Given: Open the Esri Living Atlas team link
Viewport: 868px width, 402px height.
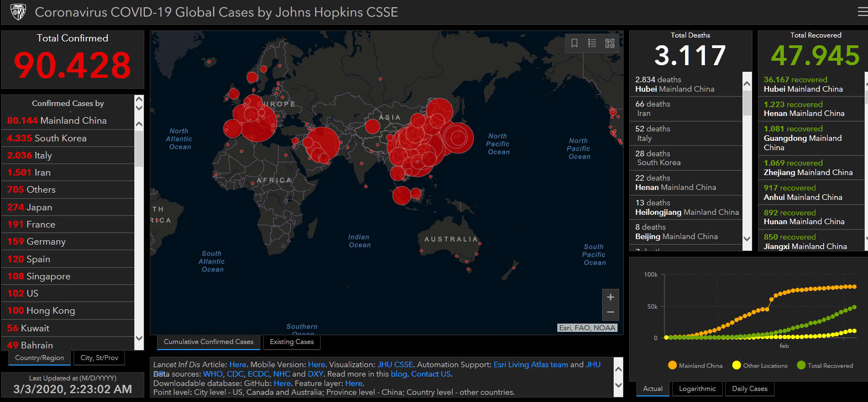Looking at the screenshot, I should click(x=531, y=364).
